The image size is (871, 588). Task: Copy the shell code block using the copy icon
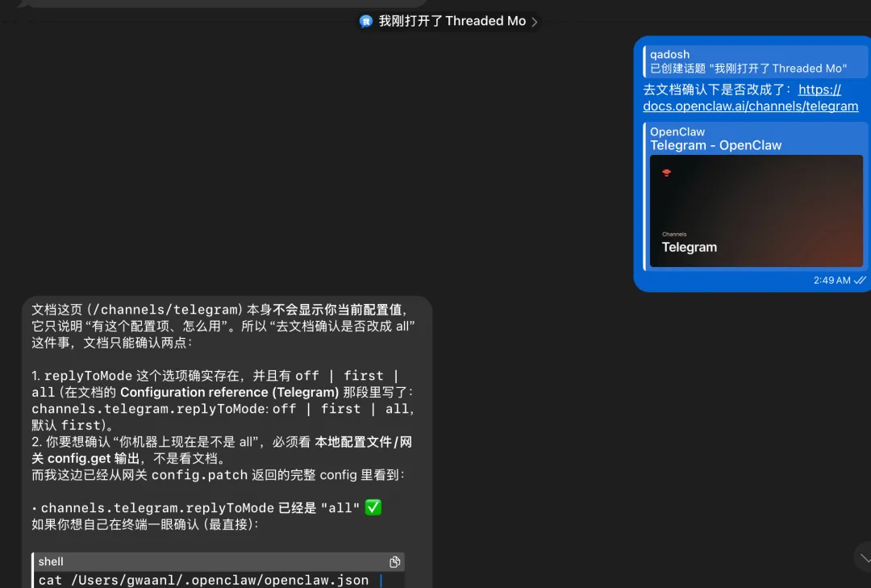pyautogui.click(x=395, y=562)
